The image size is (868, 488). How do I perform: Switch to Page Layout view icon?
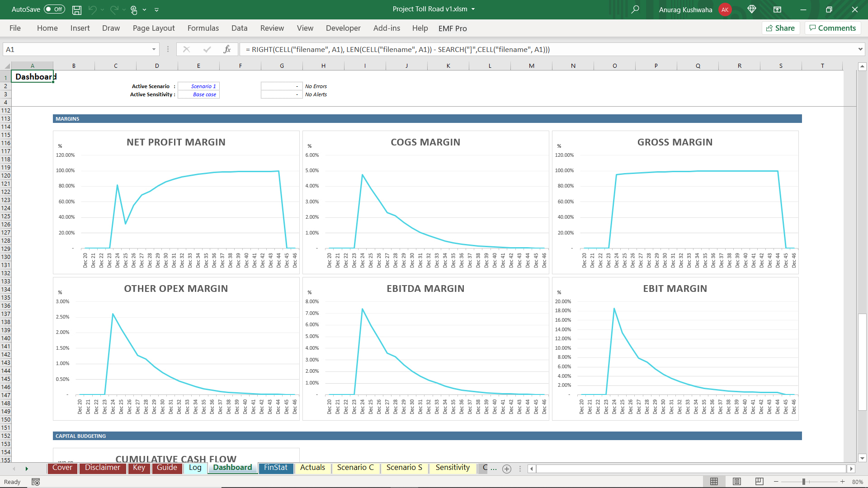[x=737, y=482]
